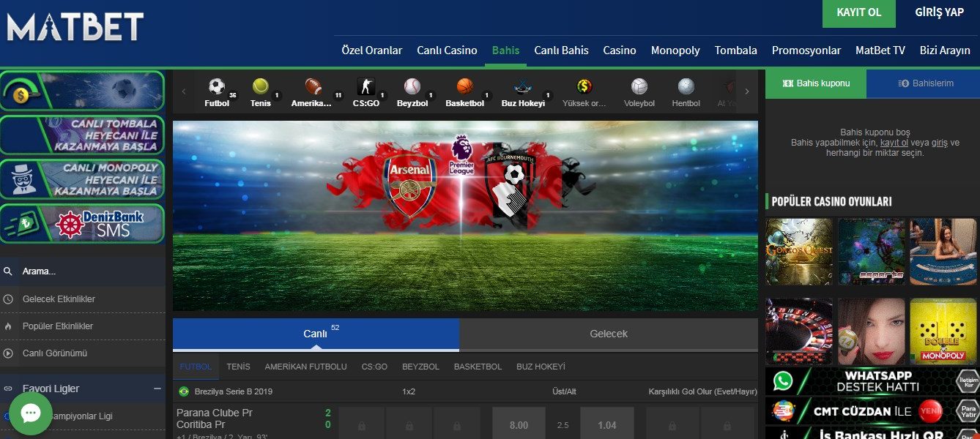Open the roulette wheel game thumbnail

(x=799, y=331)
